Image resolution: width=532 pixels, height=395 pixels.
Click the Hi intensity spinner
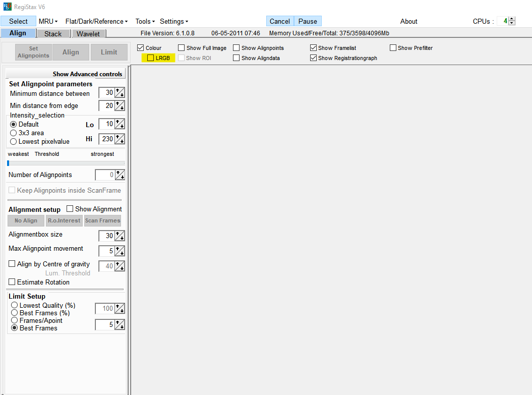(x=120, y=139)
